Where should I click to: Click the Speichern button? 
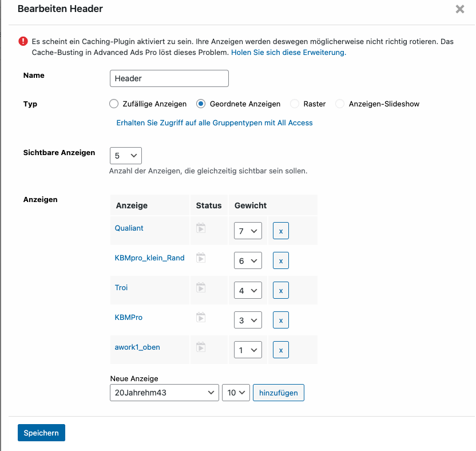point(41,433)
